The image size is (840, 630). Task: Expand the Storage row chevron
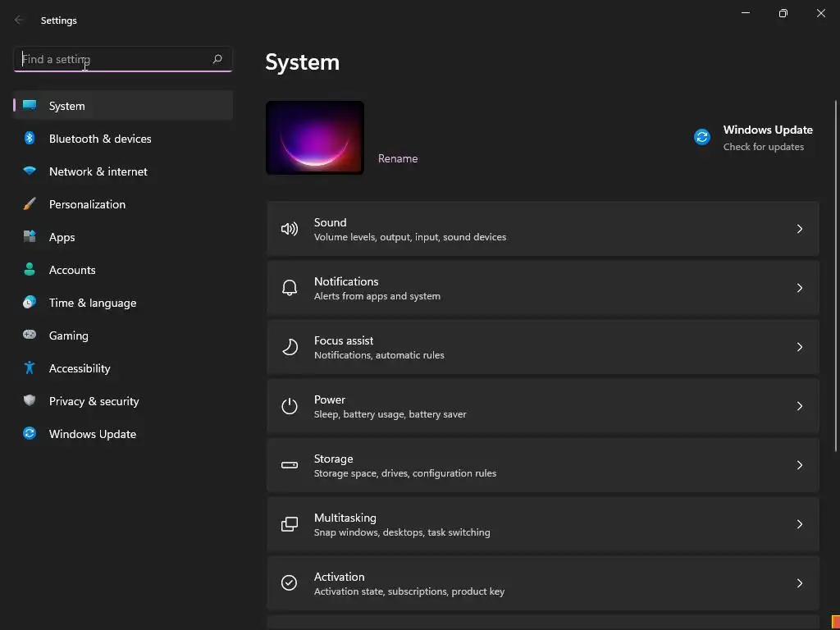pyautogui.click(x=800, y=465)
